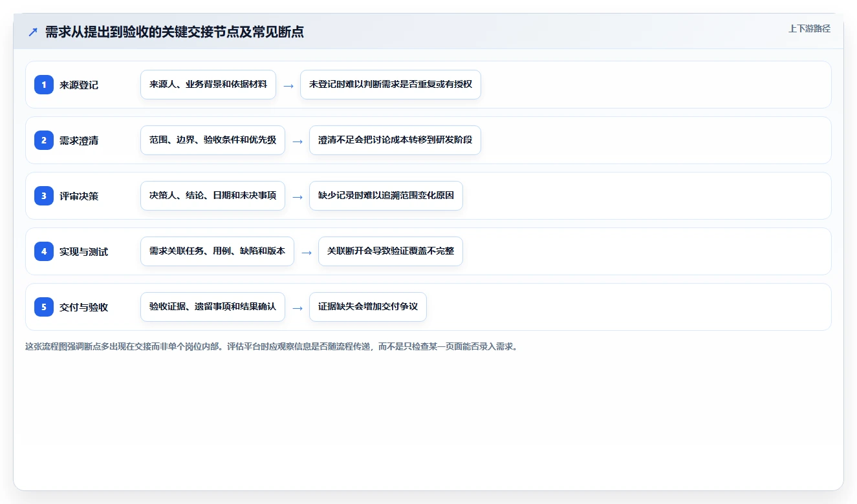Click the 决策人、结论、日期和未决事项 box
The width and height of the screenshot is (857, 504).
pos(213,196)
